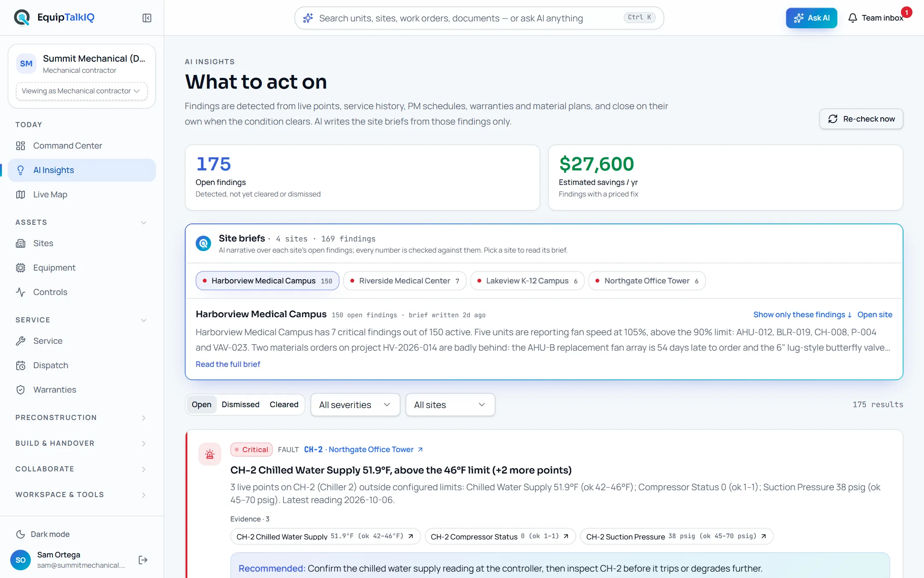
Task: Click the Team inbox bell icon
Action: 853,18
